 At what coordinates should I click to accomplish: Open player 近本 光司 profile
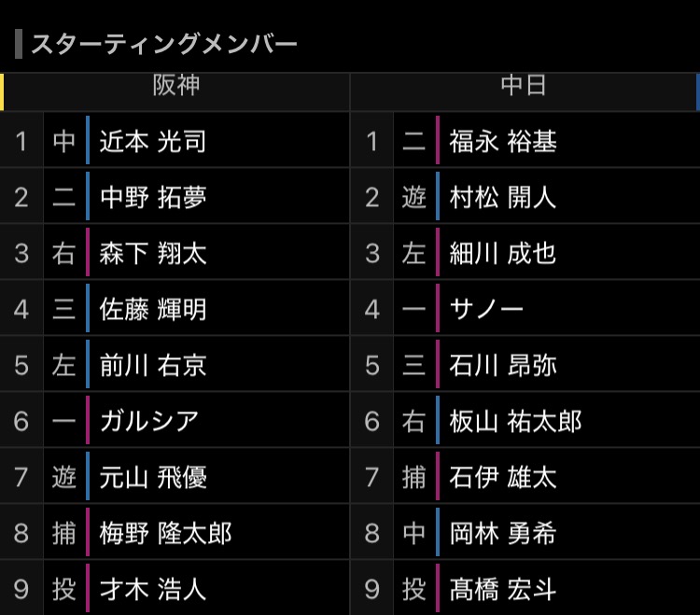click(153, 142)
